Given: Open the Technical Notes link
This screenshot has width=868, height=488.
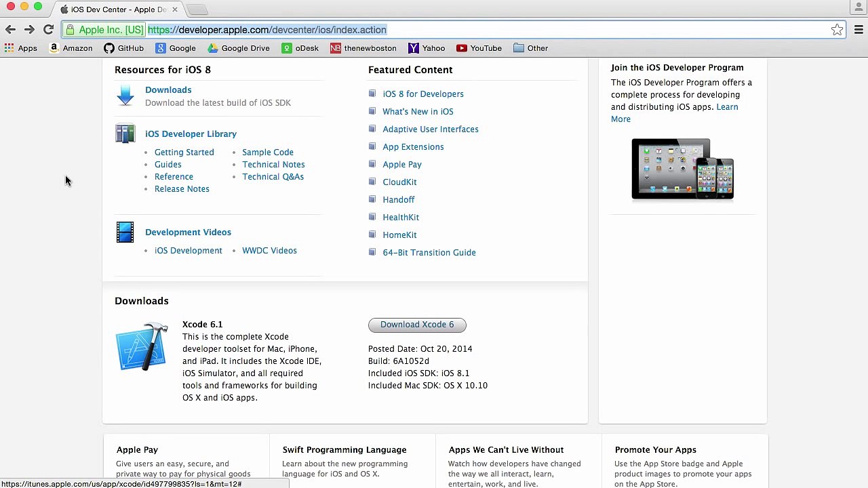Looking at the screenshot, I should (273, 165).
